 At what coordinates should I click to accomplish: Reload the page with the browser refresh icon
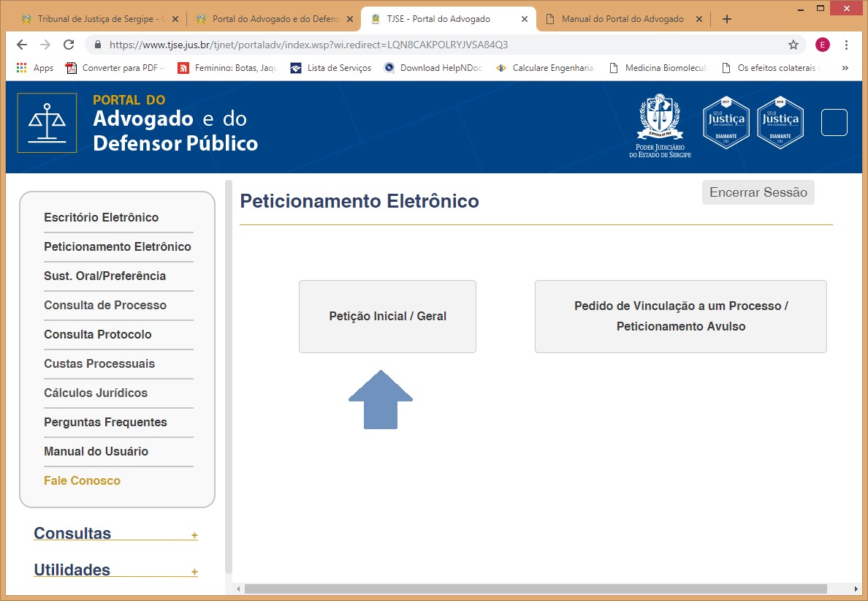point(69,45)
